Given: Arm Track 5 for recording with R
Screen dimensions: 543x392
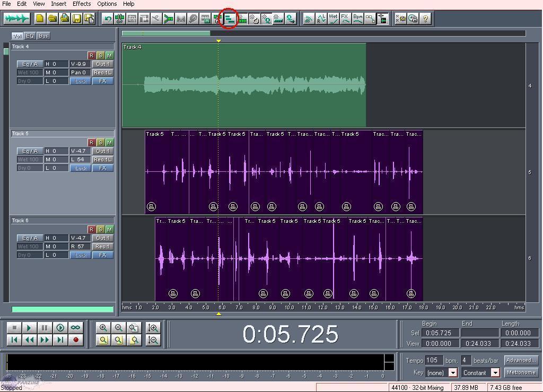Looking at the screenshot, I should point(91,142).
